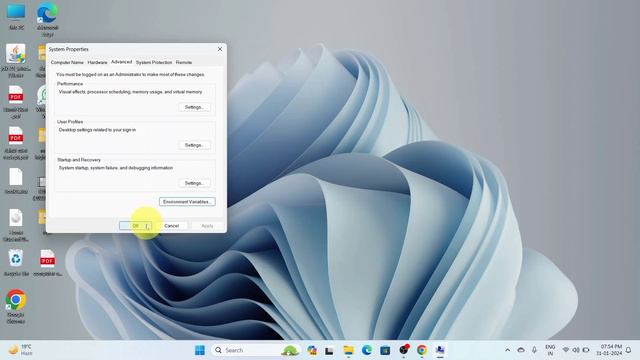The height and width of the screenshot is (360, 640).
Task: Launch the Google Chrome desktop shortcut
Action: pyautogui.click(x=16, y=306)
